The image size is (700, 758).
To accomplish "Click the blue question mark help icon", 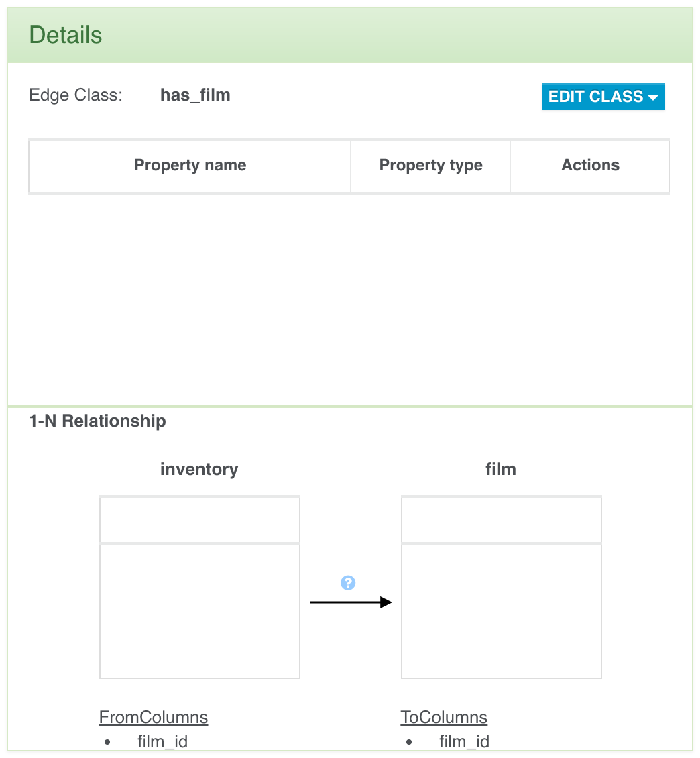I will point(348,583).
